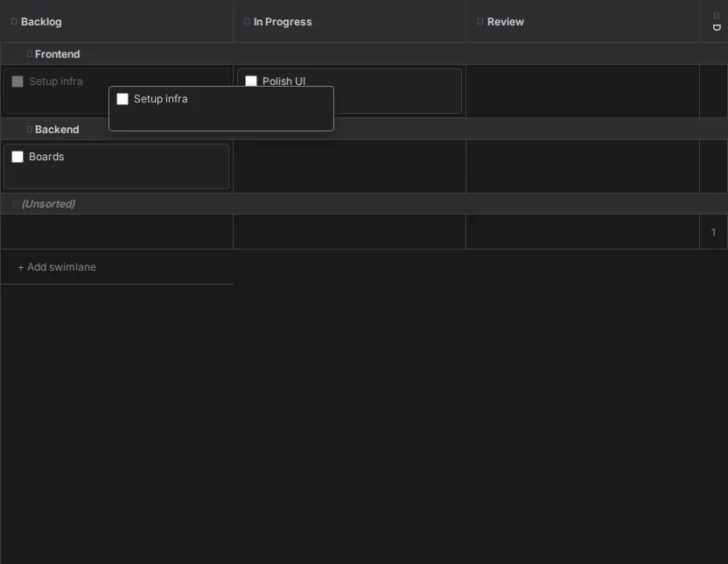
Task: Click the small icon beside the Review header
Action: [480, 21]
